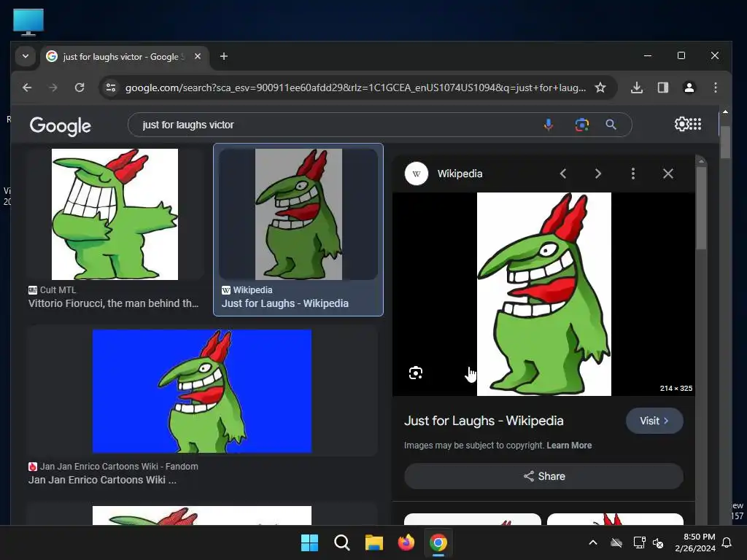Close the image preview panel
This screenshot has width=747, height=560.
click(668, 174)
